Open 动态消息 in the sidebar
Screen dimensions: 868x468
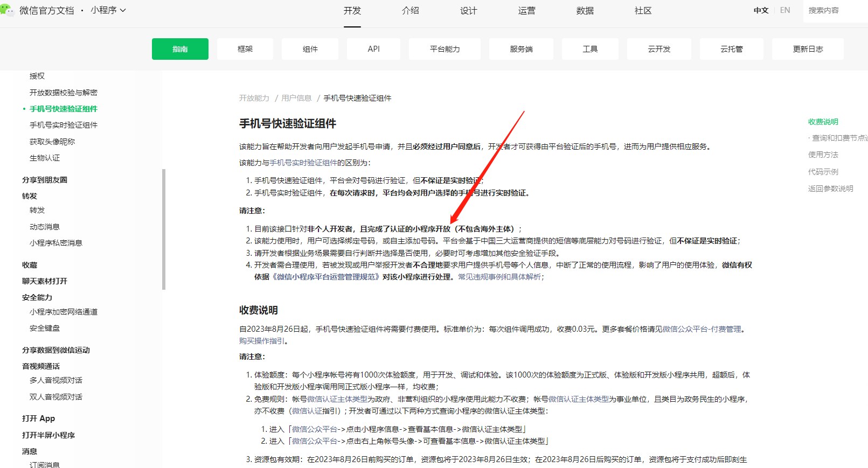[45, 227]
